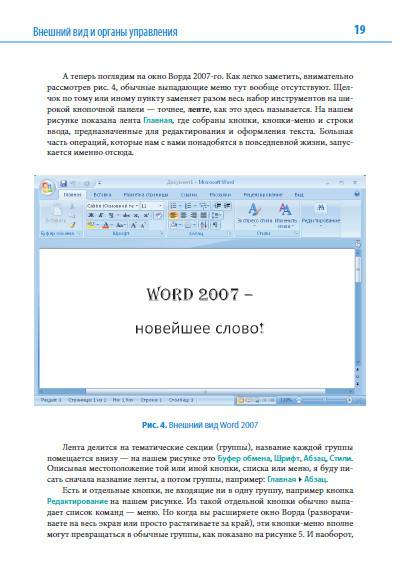Launch the Стили group dialog
Viewport: 406px width, 577px height.
tap(296, 233)
